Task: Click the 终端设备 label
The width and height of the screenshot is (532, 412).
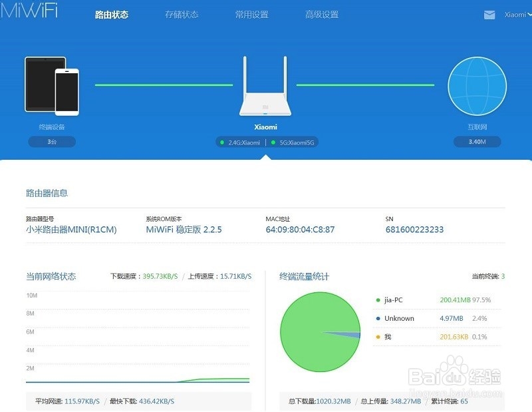Action: tap(52, 127)
